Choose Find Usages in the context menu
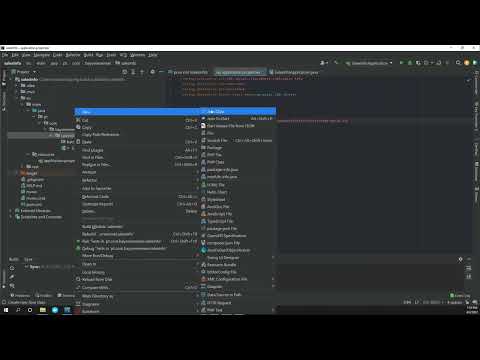The image size is (480, 360). coord(137,150)
